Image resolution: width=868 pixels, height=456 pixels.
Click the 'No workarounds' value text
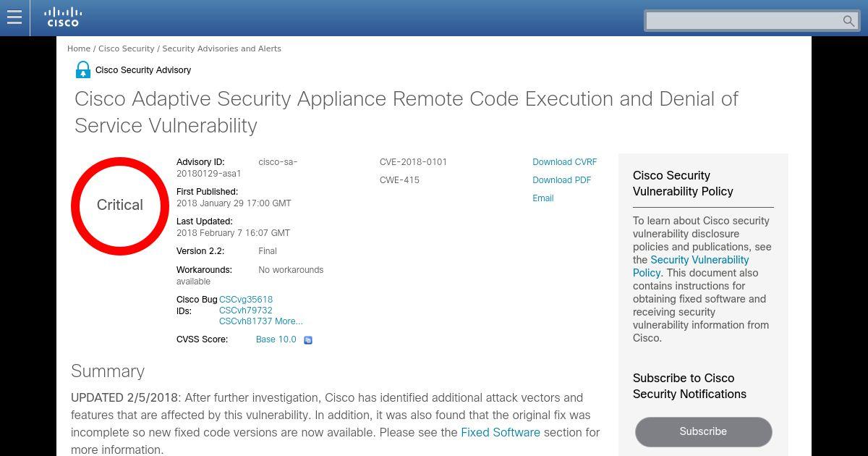pos(291,270)
